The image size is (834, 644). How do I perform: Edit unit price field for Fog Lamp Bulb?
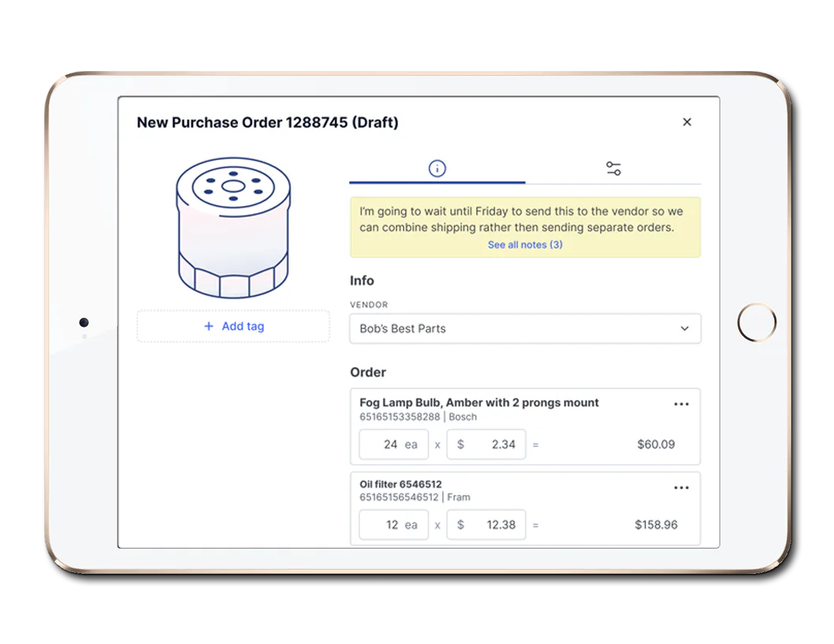point(486,444)
